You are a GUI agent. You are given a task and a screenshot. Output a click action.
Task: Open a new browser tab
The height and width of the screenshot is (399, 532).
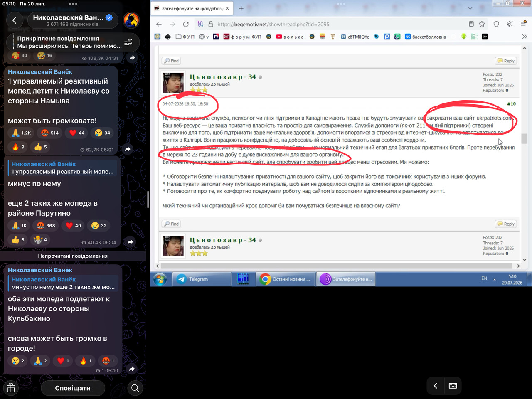pyautogui.click(x=241, y=8)
